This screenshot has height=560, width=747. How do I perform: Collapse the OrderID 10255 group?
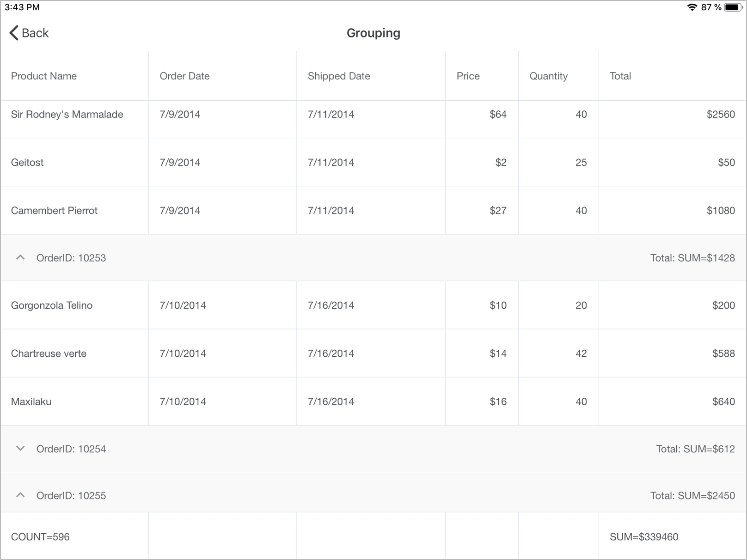pyautogui.click(x=20, y=495)
